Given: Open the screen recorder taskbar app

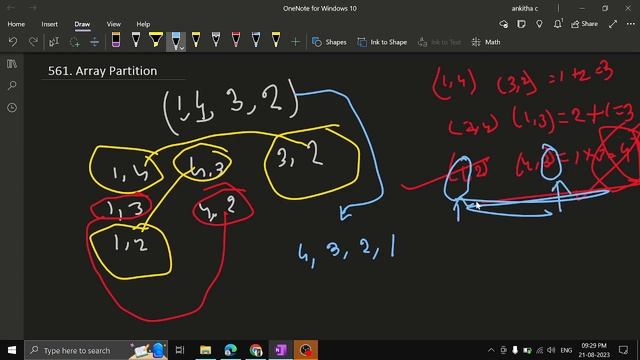Looking at the screenshot, I should coord(305,350).
